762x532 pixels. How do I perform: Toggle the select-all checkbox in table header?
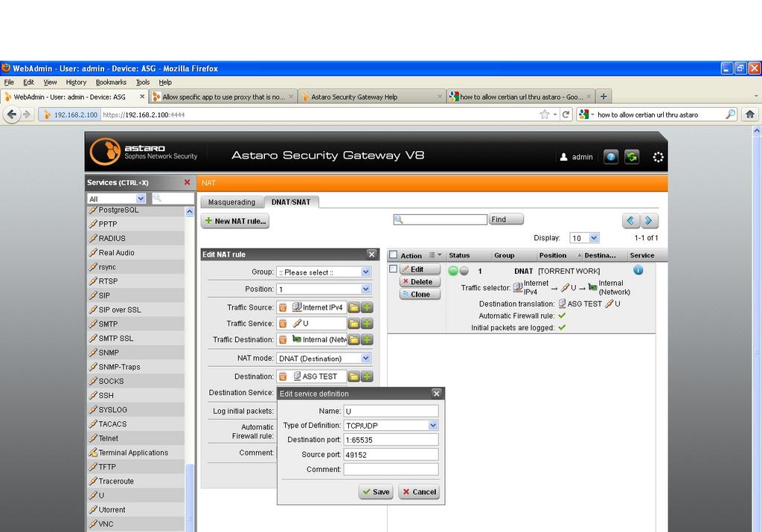point(393,254)
